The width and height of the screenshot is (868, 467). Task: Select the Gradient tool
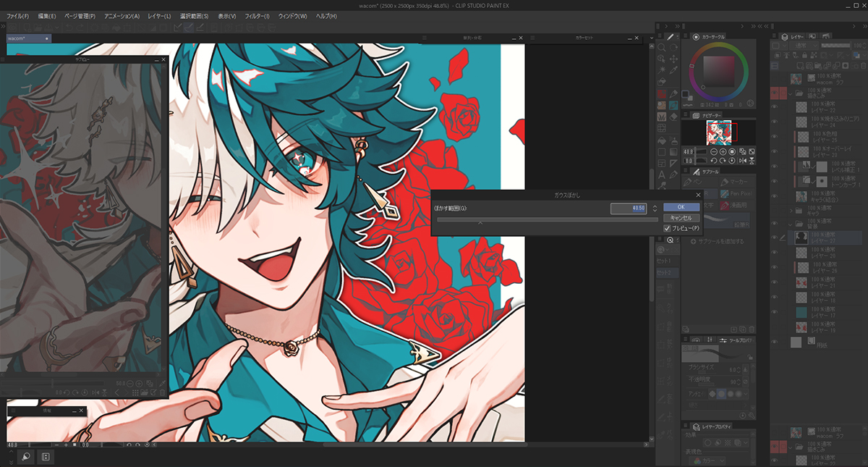point(673,152)
